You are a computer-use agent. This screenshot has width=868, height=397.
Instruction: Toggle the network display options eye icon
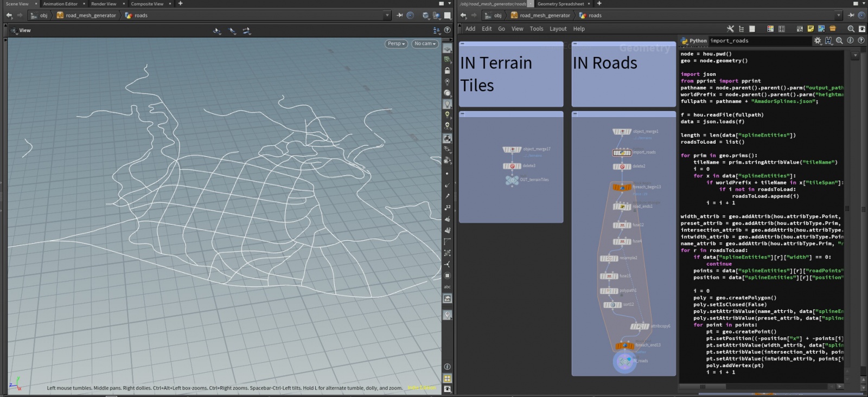click(862, 29)
